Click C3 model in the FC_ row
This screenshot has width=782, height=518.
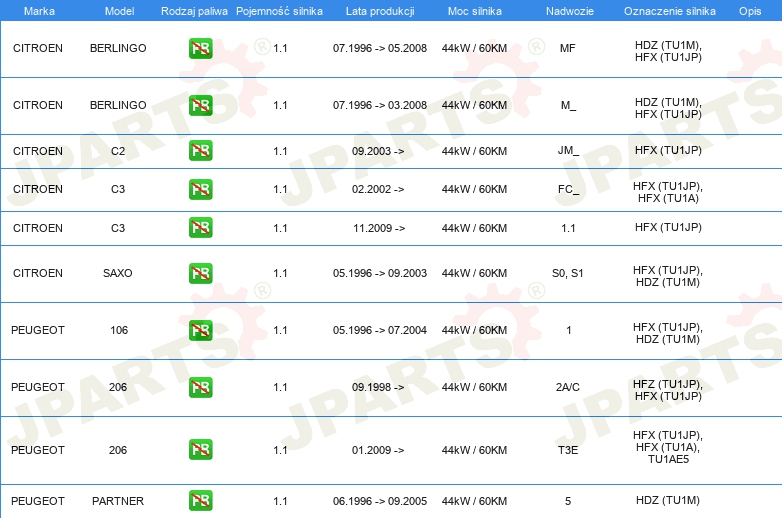tap(118, 189)
